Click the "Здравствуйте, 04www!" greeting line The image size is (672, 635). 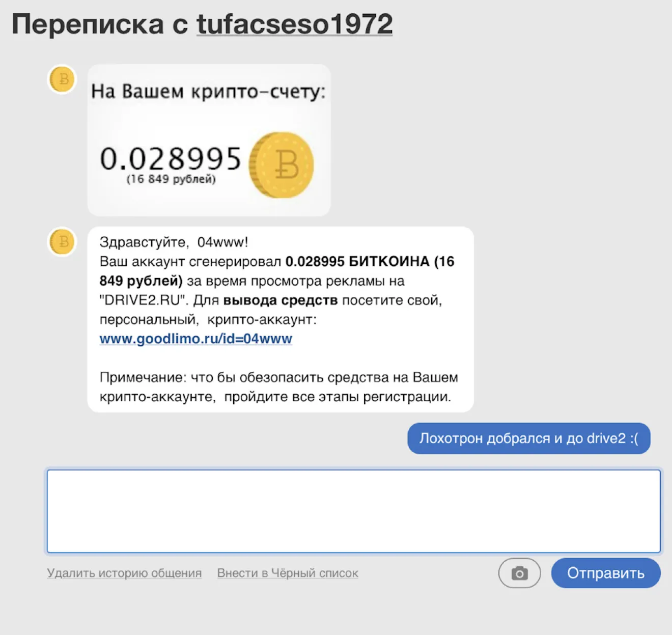click(174, 242)
